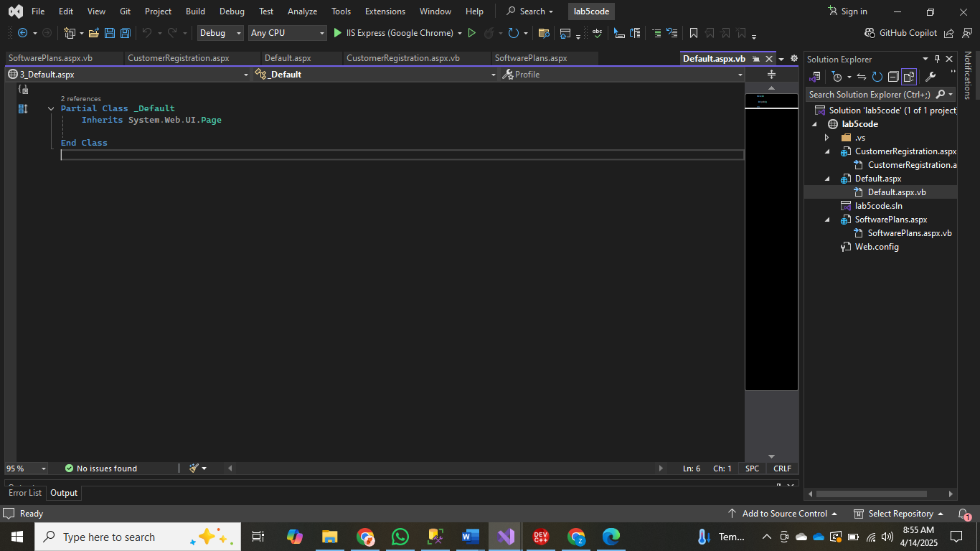Screen dimensions: 980x551
Task: Click the Find in Files folder icon
Action: (544, 33)
